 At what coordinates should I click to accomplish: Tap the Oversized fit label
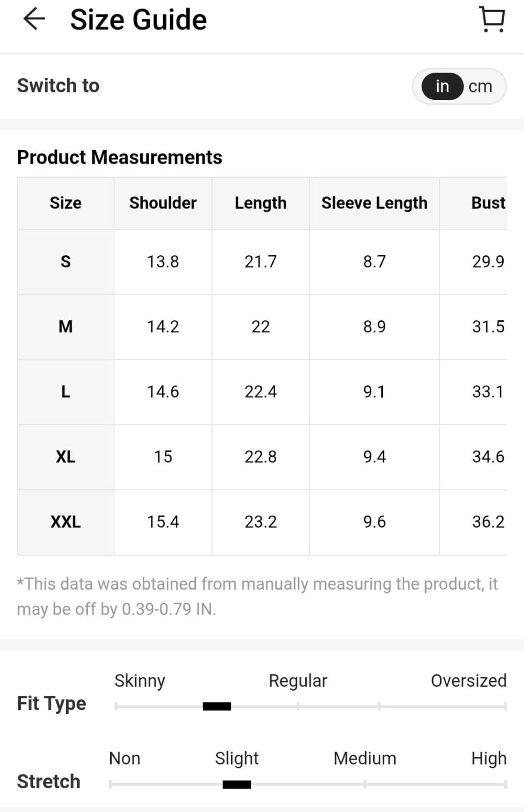(469, 681)
